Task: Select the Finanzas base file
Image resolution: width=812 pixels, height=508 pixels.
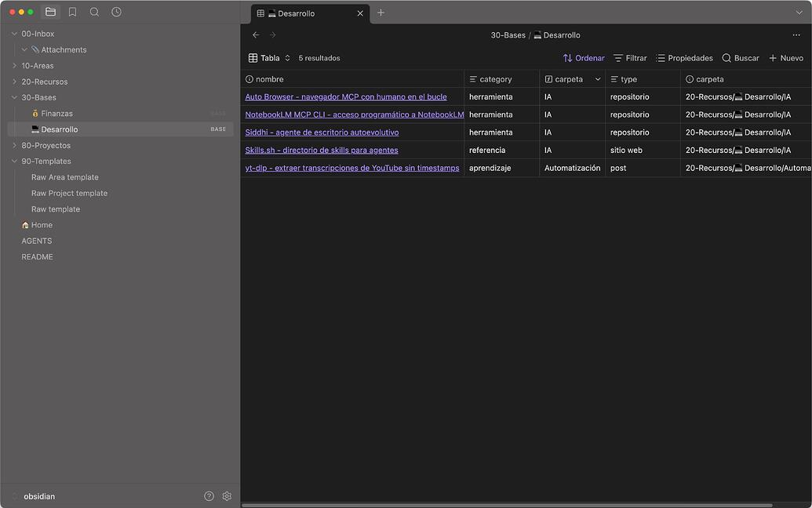Action: tap(56, 114)
